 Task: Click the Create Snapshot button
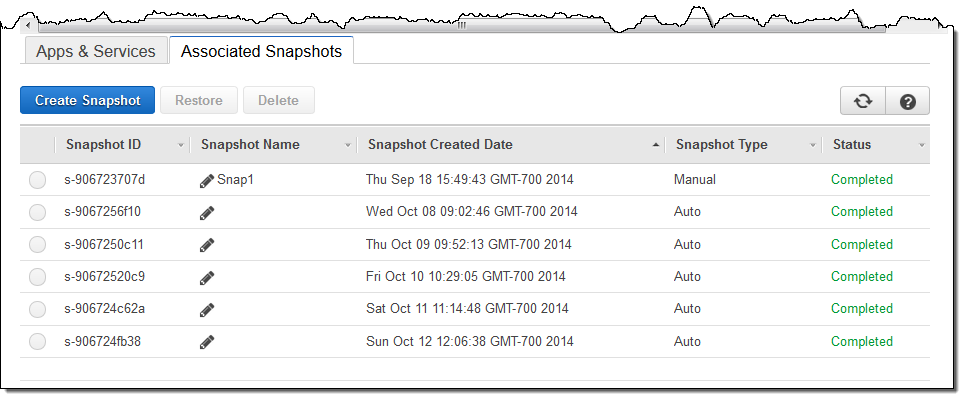(x=87, y=100)
